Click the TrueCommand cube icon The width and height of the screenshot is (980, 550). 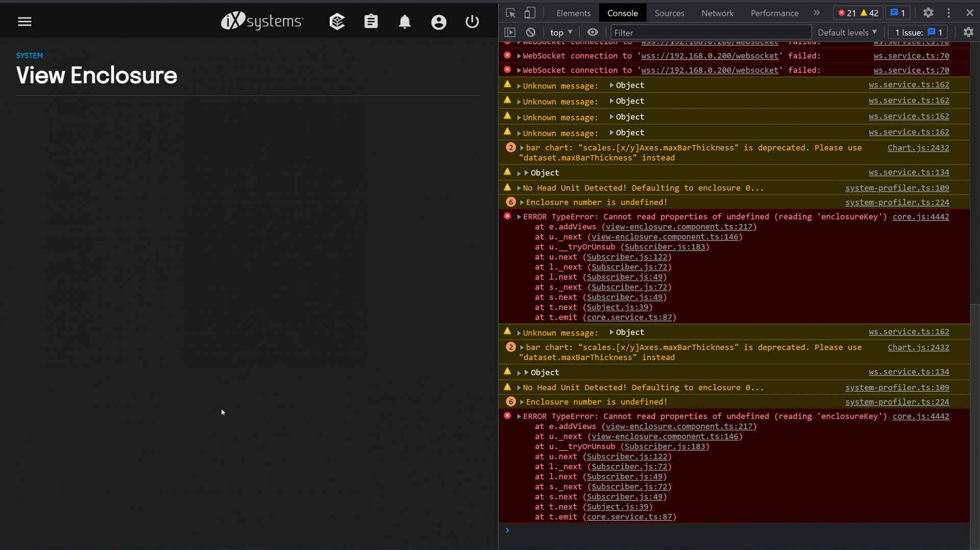tap(337, 21)
